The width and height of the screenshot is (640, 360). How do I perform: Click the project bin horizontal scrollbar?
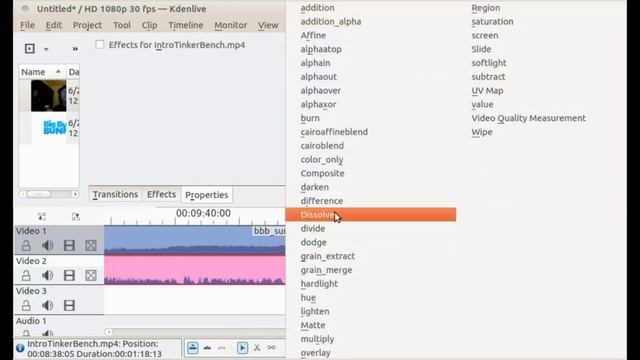(x=39, y=194)
